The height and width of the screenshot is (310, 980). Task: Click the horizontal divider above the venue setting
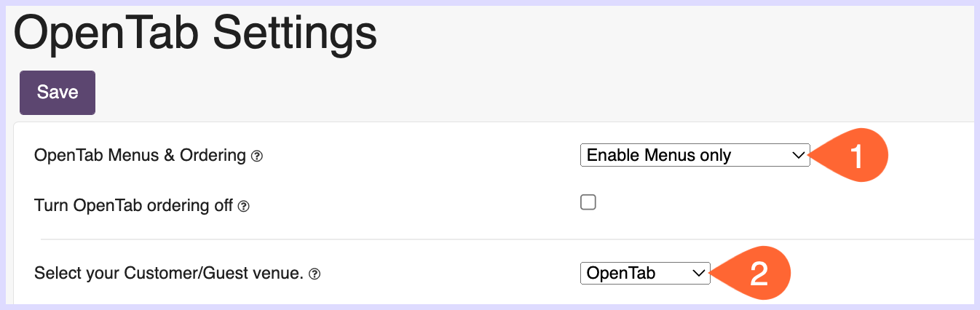[x=507, y=239]
